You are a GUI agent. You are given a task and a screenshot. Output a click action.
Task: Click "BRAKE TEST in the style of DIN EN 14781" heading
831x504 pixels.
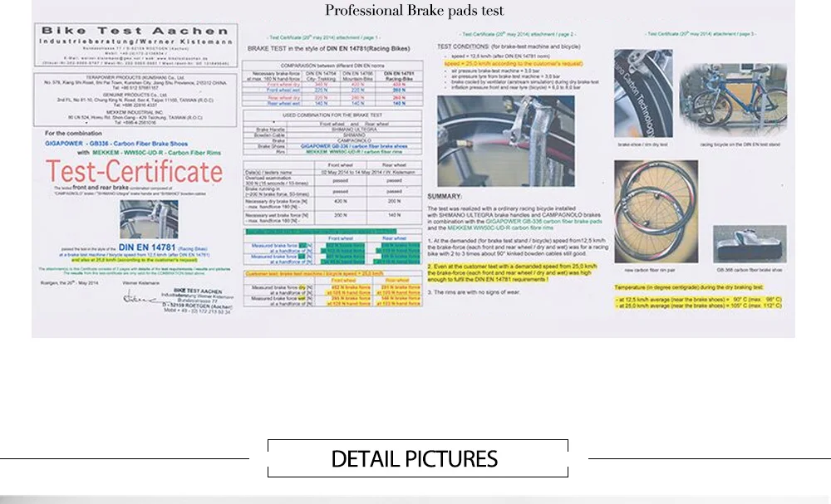(x=328, y=49)
